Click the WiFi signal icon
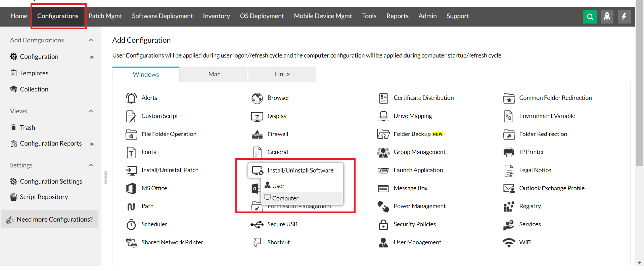644x271 pixels. point(509,242)
